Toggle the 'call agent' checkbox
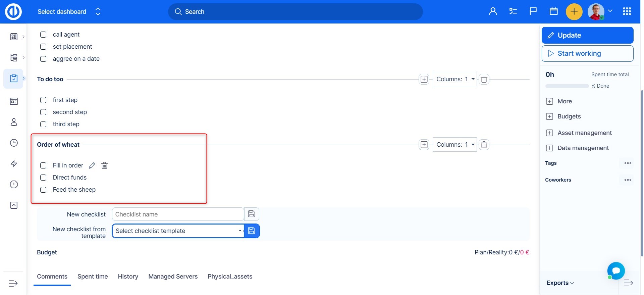Screen dimensions: 644x295 tap(43, 35)
